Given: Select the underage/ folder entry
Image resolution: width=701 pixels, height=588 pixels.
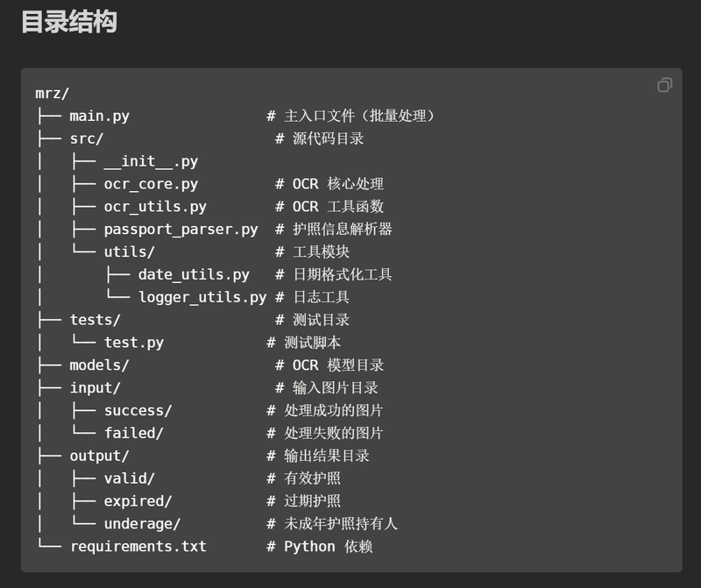Looking at the screenshot, I should pos(142,524).
